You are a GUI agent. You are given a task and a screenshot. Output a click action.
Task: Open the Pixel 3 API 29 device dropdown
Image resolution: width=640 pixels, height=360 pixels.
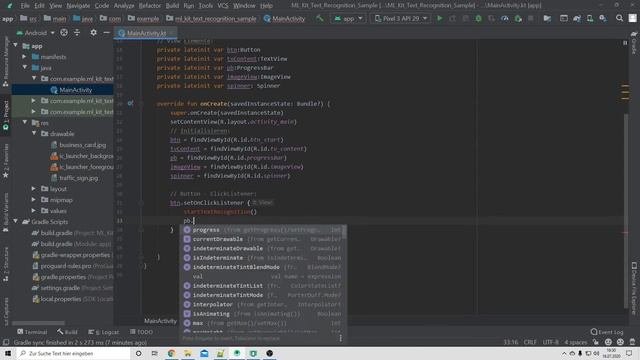400,18
